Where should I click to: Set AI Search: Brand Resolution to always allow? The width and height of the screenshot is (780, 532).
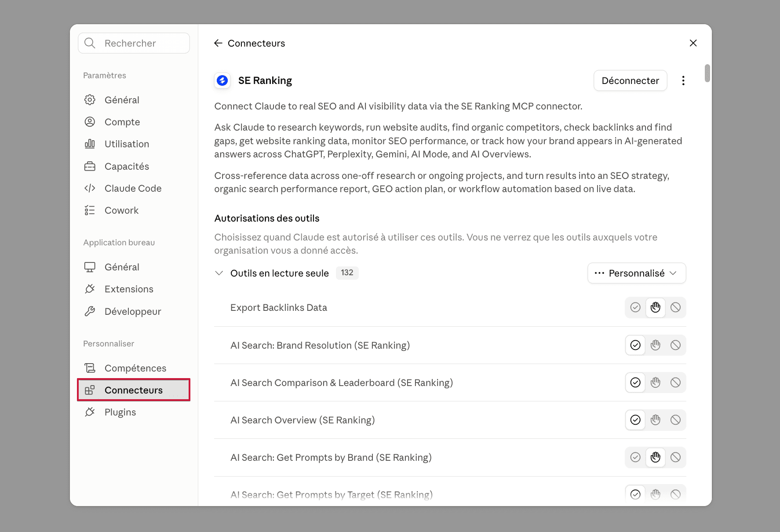[635, 345]
